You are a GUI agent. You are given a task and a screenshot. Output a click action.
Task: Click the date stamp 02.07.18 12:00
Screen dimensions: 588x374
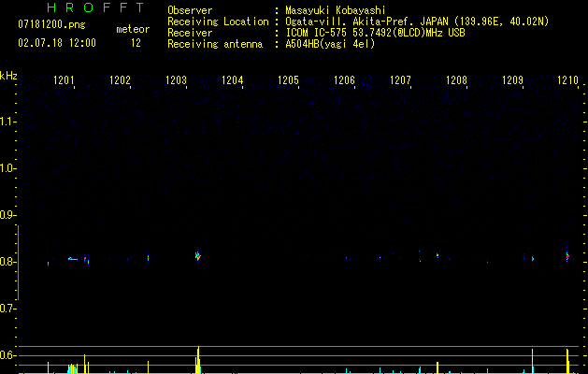(x=57, y=43)
